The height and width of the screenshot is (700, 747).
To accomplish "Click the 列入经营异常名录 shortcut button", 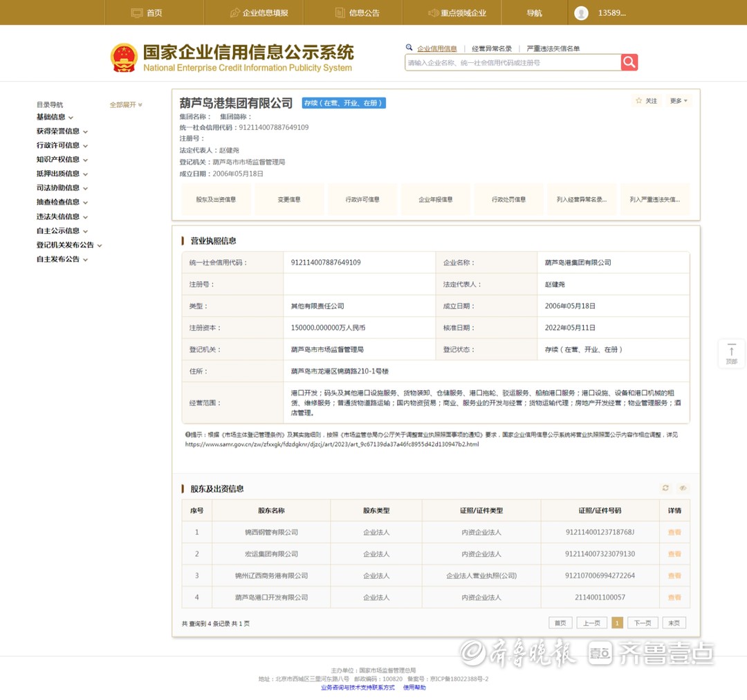I will [x=582, y=199].
